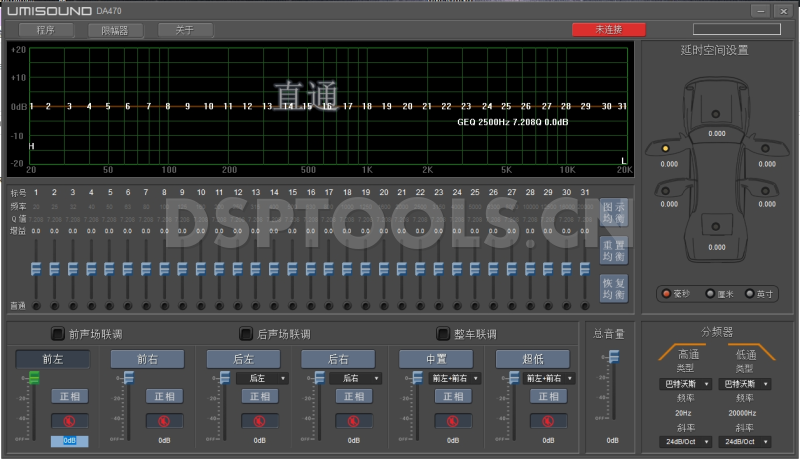Screen dimensions: 800x460
Task: Click the empty field next to 未连接
Action: [737, 29]
